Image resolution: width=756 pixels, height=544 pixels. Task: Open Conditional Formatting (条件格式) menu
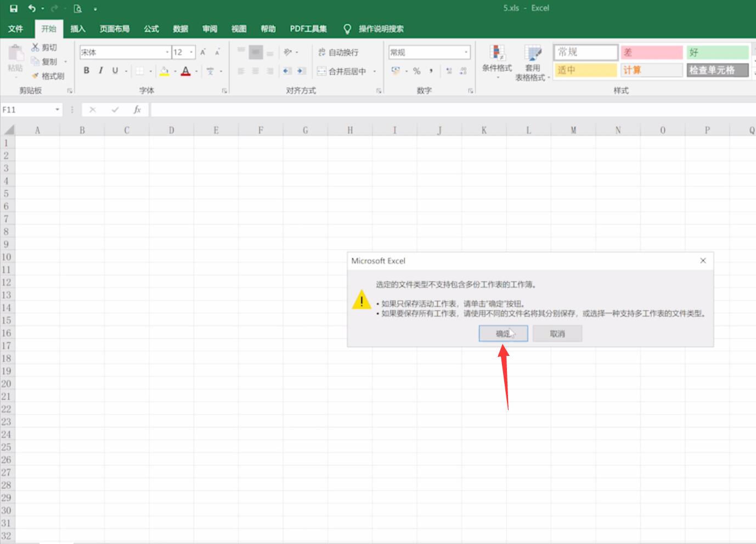coord(497,62)
